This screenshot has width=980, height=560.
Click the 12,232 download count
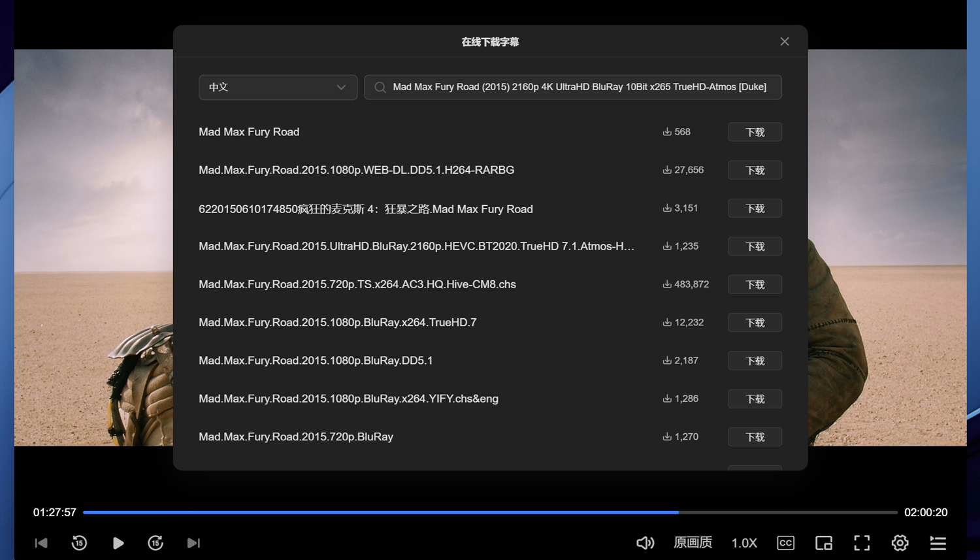683,323
